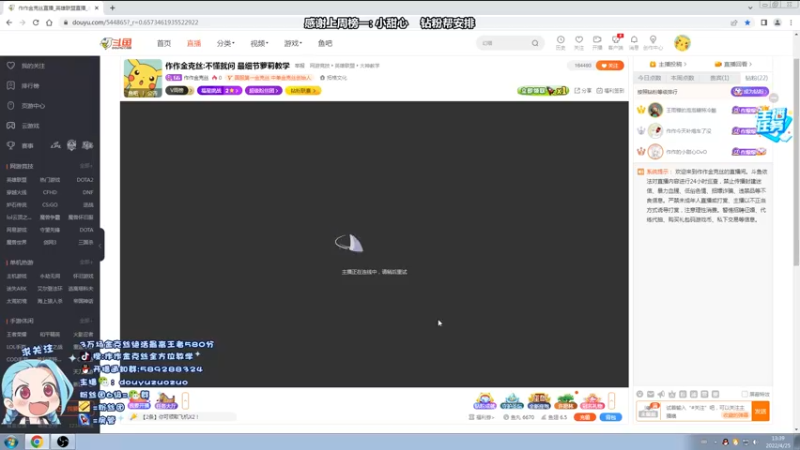The image size is (800, 450).
Task: Expand the 游戏 dropdown in navigation
Action: 293,43
